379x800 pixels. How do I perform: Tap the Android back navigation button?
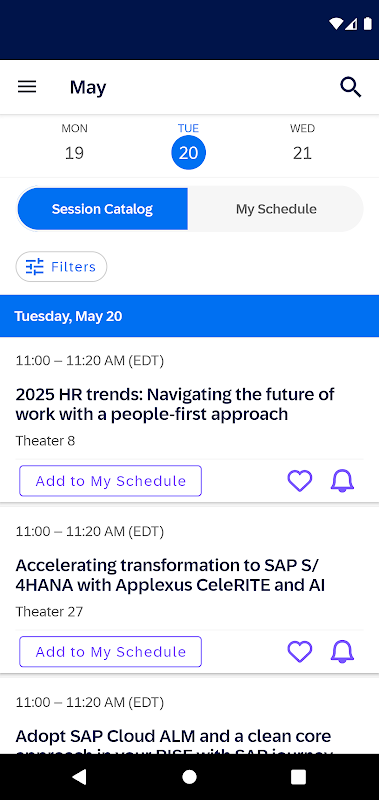79,777
